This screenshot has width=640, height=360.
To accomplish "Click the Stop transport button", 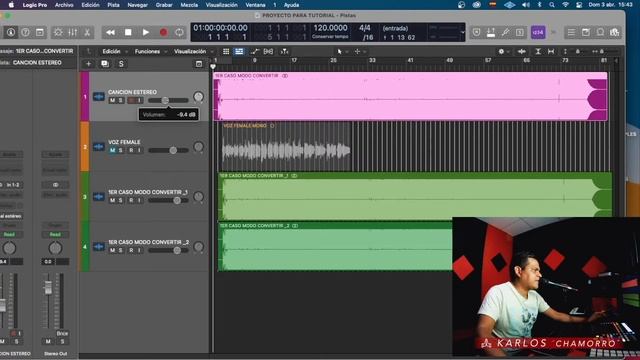I will (128, 32).
